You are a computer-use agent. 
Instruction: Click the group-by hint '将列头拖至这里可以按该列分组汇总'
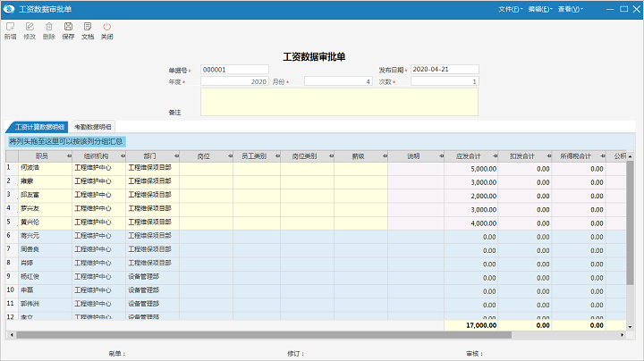(66, 141)
